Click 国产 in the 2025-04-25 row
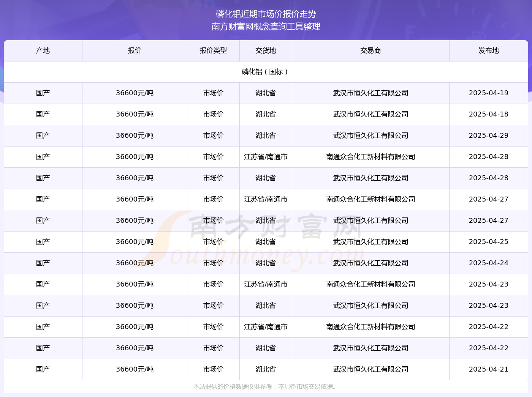The height and width of the screenshot is (397, 532). [x=43, y=242]
